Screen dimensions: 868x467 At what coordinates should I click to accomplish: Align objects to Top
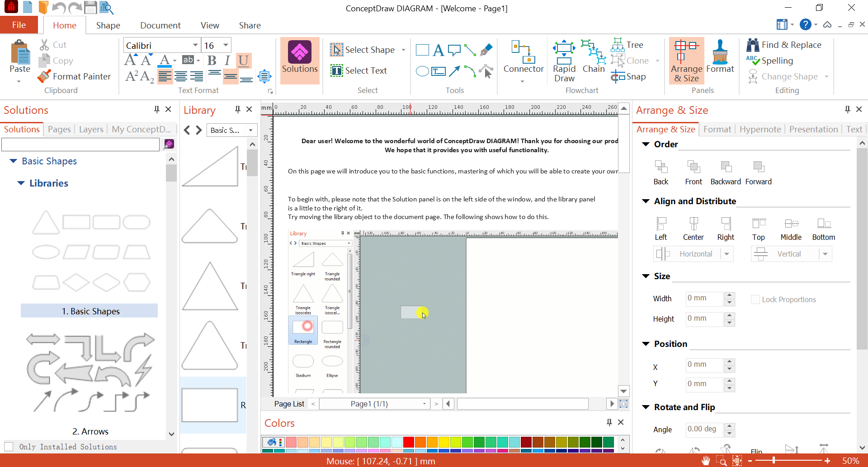[x=759, y=229]
